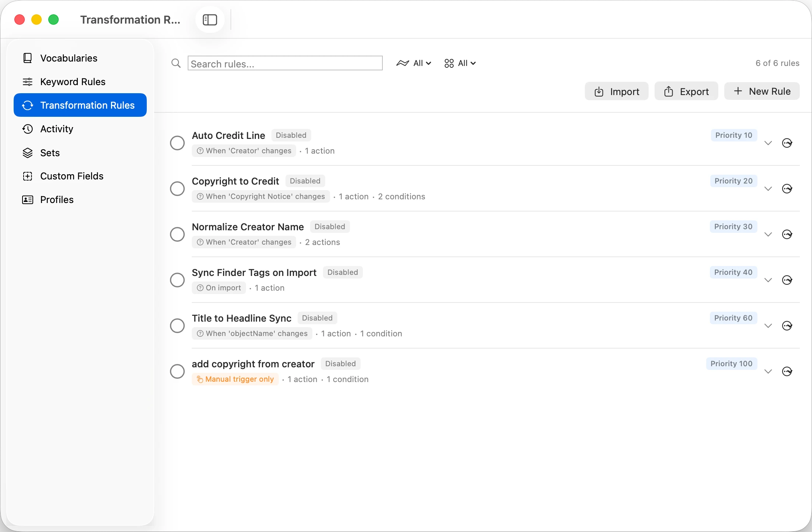The height and width of the screenshot is (532, 812).
Task: Click the search magnifier icon
Action: tap(176, 63)
